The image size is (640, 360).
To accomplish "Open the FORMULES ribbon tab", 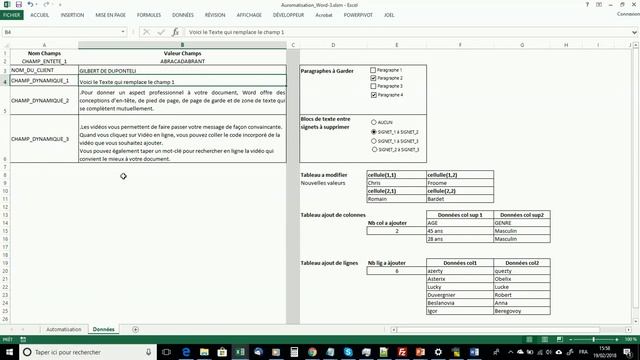I will pyautogui.click(x=149, y=15).
